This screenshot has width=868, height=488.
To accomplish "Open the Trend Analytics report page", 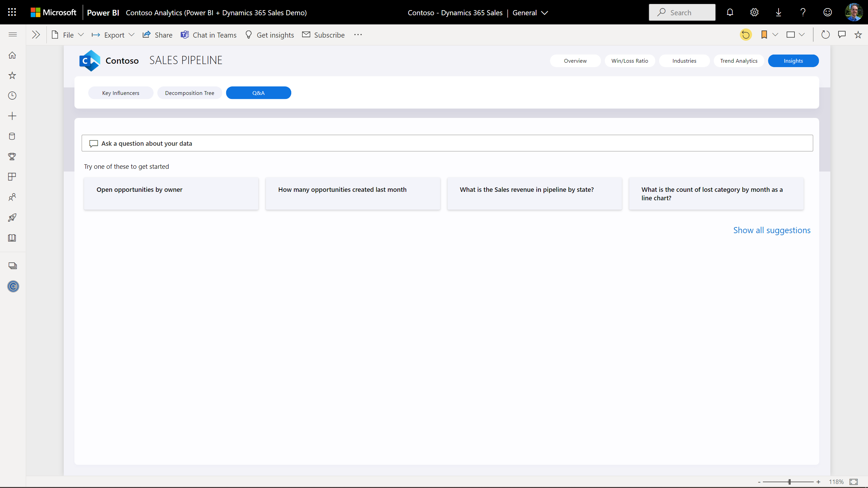I will pyautogui.click(x=738, y=61).
